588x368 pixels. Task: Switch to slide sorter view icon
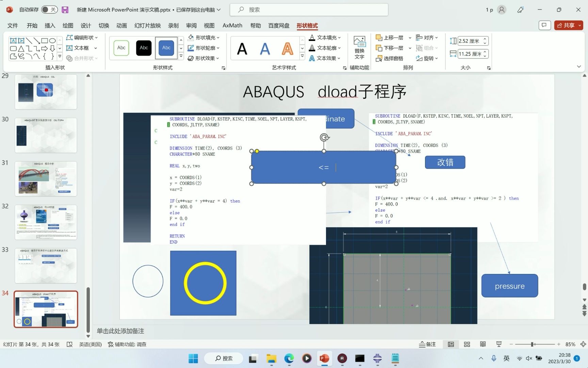coord(467,344)
